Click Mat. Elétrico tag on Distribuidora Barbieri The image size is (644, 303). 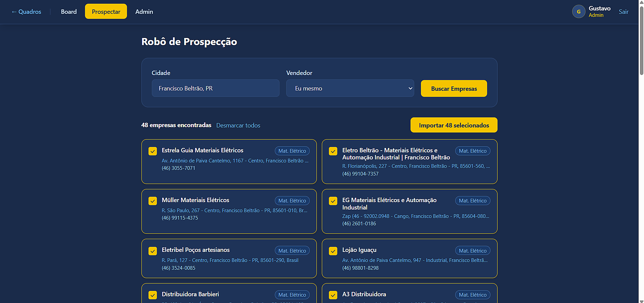pyautogui.click(x=292, y=295)
